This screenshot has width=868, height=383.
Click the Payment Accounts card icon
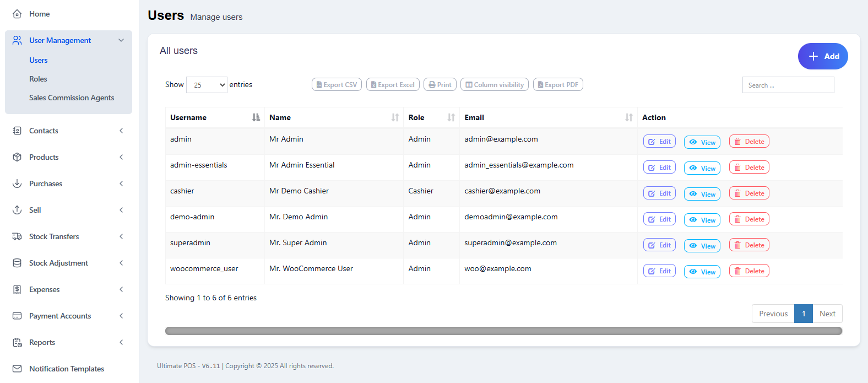tap(17, 316)
